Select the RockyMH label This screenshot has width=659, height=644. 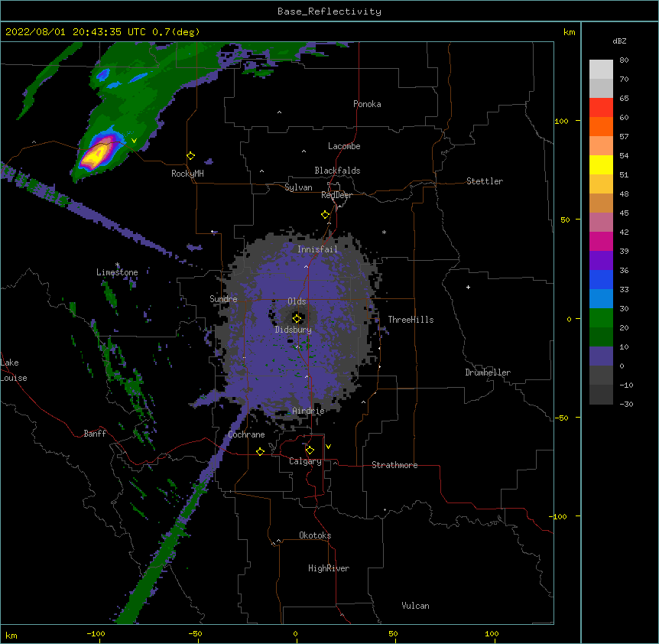187,174
